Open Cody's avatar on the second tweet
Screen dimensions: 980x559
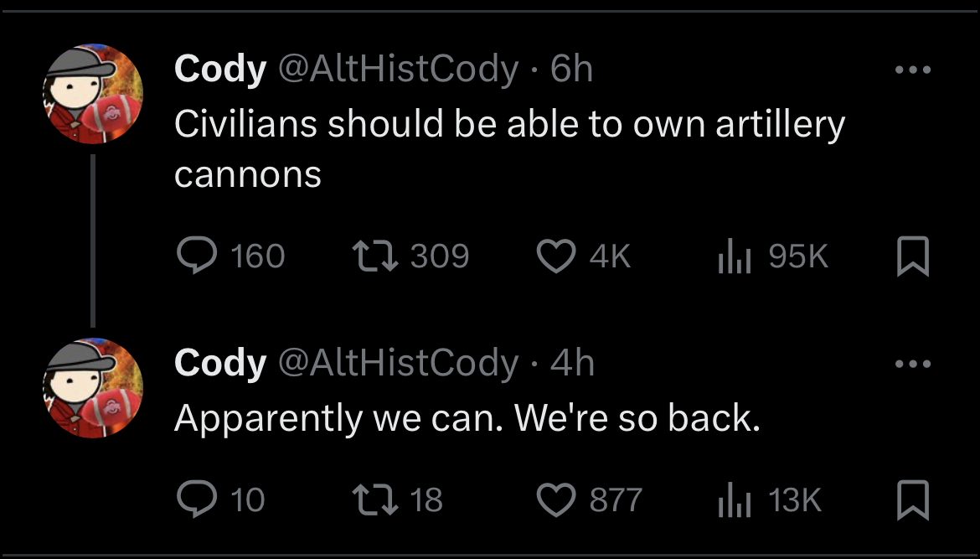[93, 388]
